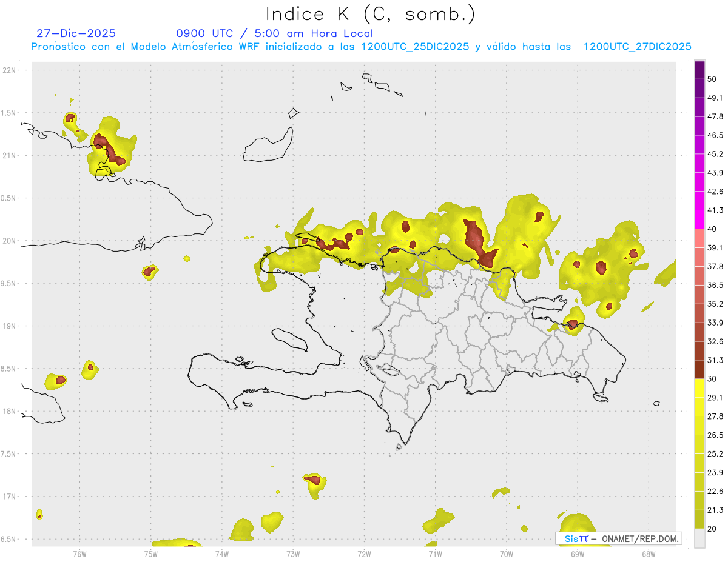This screenshot has height=562, width=728.
Task: Click the colorbar value "23.9"
Action: tap(715, 473)
